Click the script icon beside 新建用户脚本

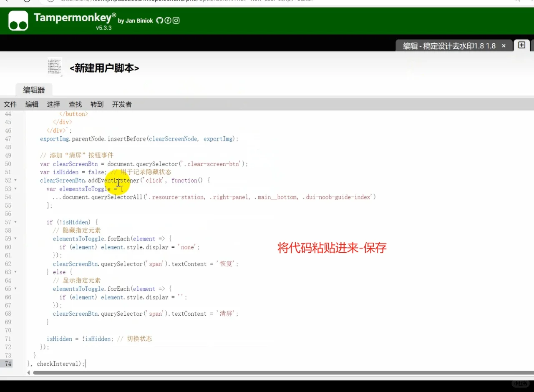[55, 67]
